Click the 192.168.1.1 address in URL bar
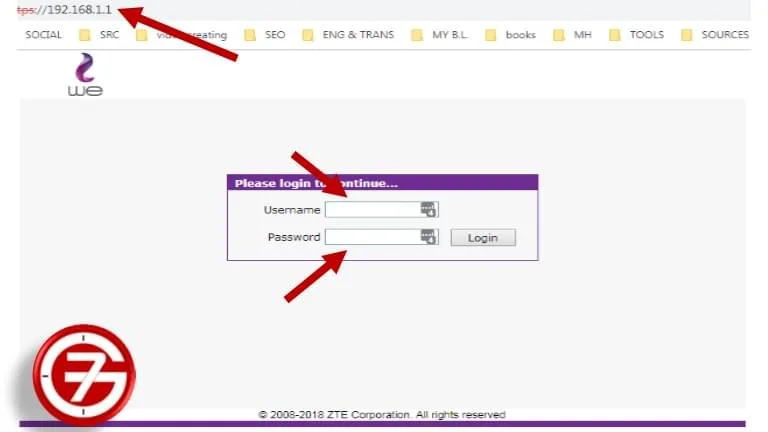Image resolution: width=768 pixels, height=432 pixels. click(79, 10)
